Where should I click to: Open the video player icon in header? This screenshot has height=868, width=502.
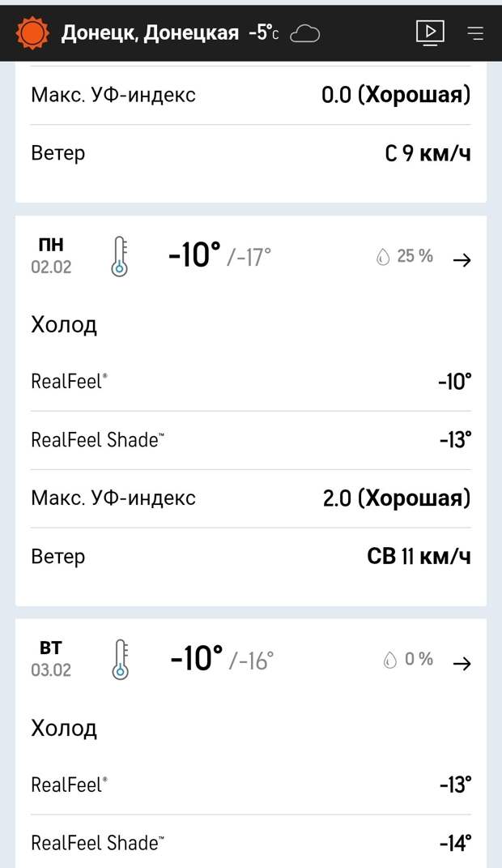pos(431,32)
